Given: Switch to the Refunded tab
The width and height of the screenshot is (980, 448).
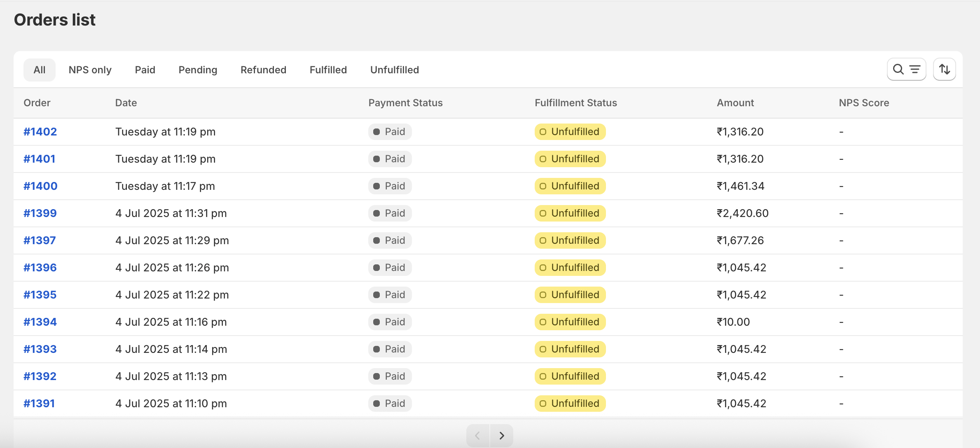Looking at the screenshot, I should coord(263,70).
